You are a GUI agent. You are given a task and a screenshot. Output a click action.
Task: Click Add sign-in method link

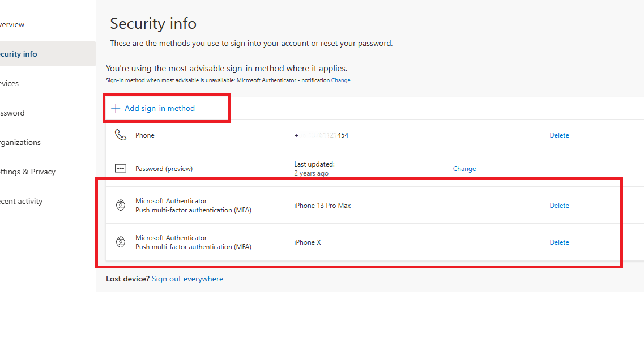tap(159, 108)
